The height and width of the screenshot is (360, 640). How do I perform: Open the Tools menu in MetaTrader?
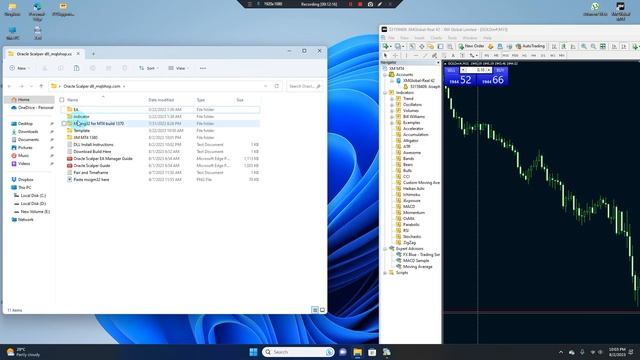pyautogui.click(x=452, y=38)
